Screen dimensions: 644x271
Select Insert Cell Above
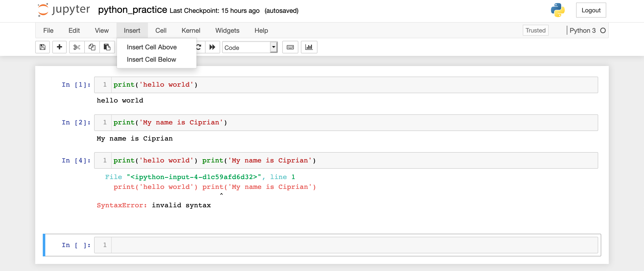tap(151, 47)
